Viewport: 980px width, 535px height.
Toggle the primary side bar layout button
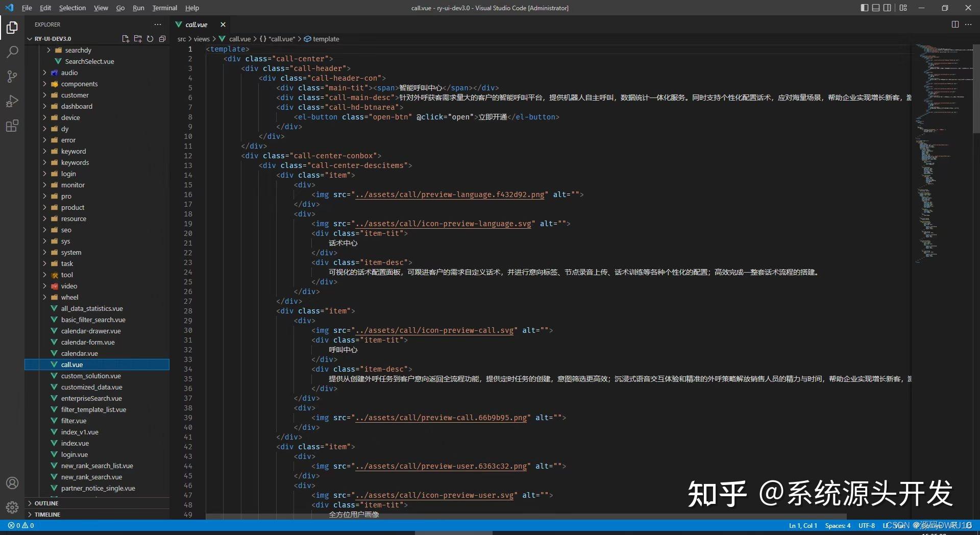tap(864, 8)
